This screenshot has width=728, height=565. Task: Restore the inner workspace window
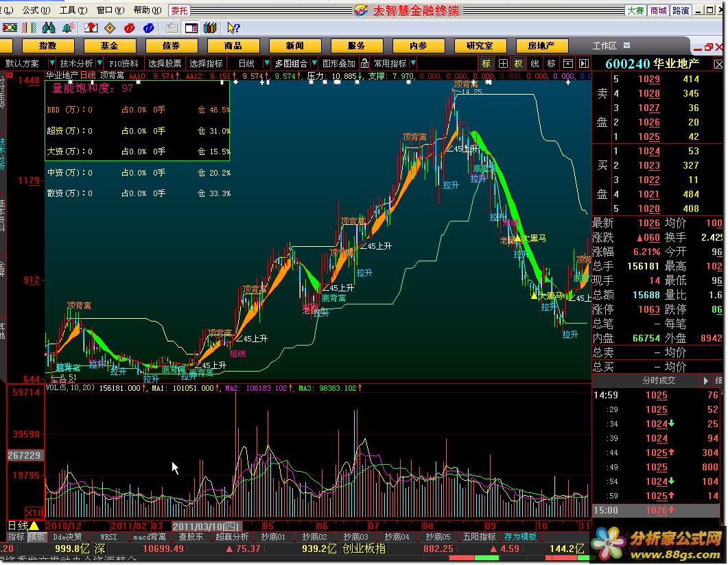tap(709, 47)
